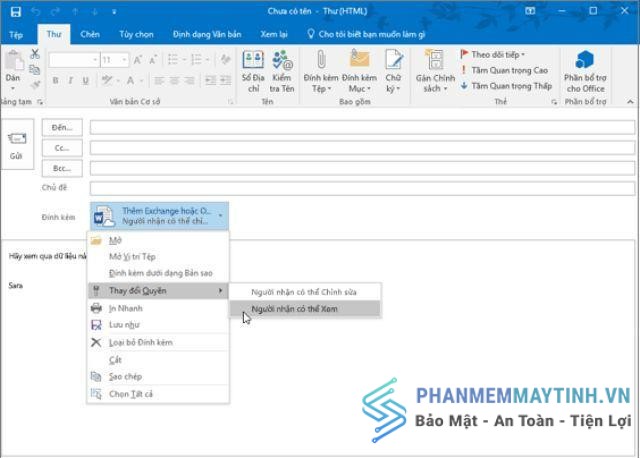The width and height of the screenshot is (640, 458).
Task: Click the Format Painter brush icon
Action: 35,85
